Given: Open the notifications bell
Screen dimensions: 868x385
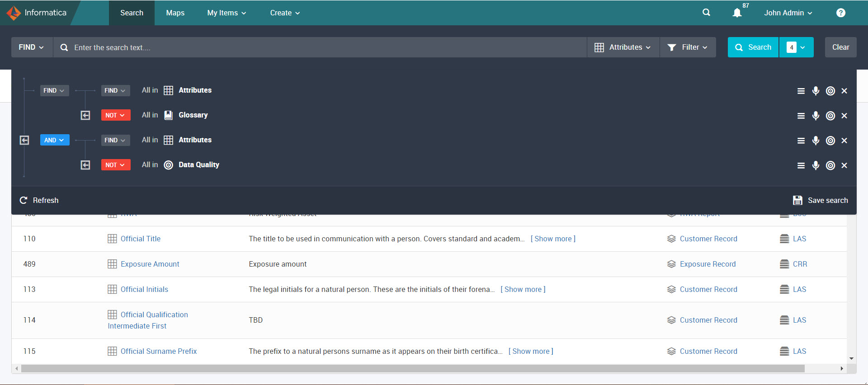Looking at the screenshot, I should point(737,13).
